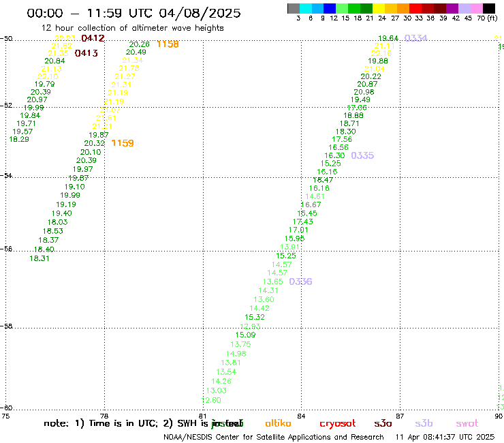Click the wave height value 18.31
Viewport: 504px width, 443px height.
coord(40,258)
